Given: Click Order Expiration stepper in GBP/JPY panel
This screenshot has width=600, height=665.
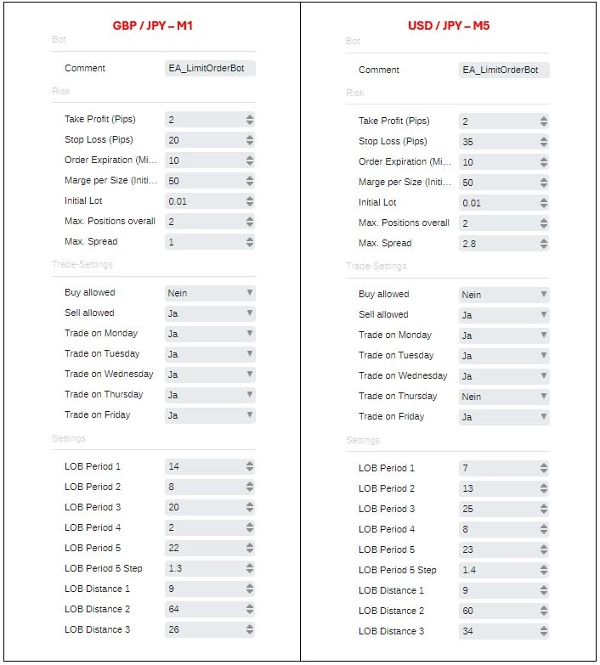Looking at the screenshot, I should pos(249,161).
